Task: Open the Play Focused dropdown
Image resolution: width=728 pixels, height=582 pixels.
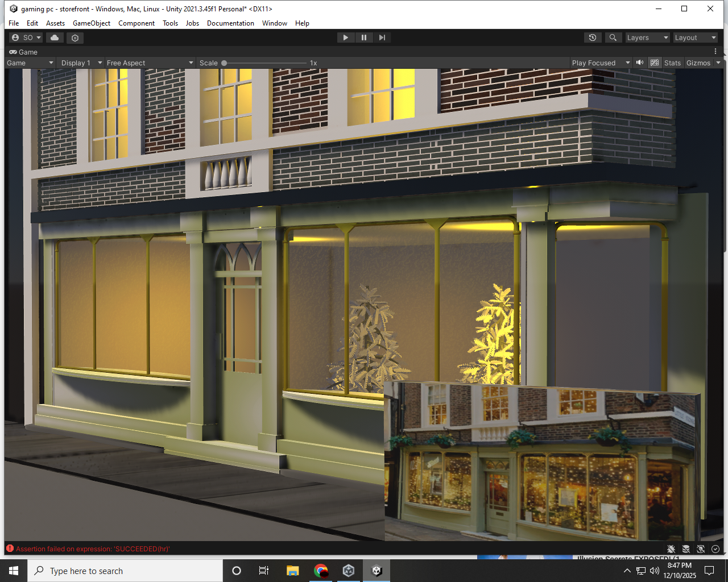Action: (601, 63)
